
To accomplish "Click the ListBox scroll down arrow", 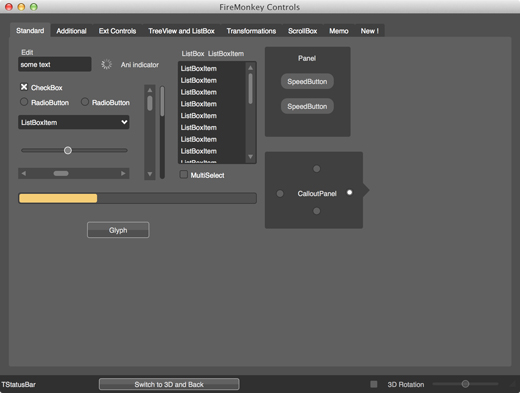I will pos(250,157).
